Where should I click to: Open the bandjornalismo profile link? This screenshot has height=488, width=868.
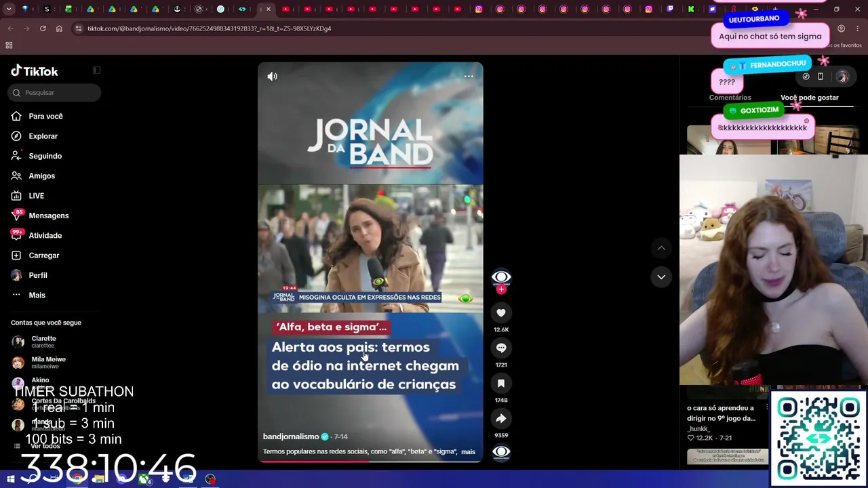[291, 436]
